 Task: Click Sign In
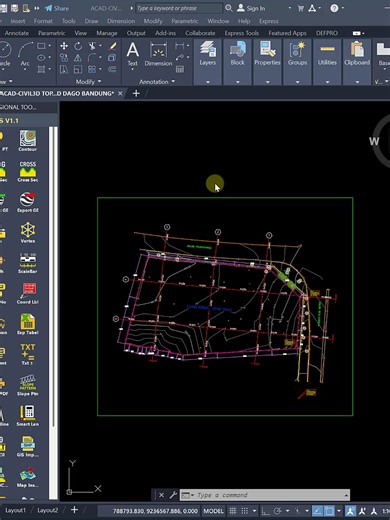pyautogui.click(x=251, y=8)
